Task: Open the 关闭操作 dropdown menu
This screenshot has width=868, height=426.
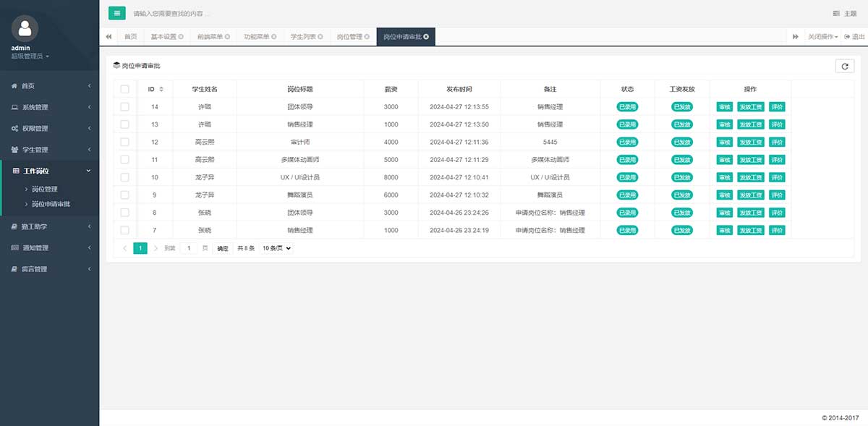Action: (823, 36)
